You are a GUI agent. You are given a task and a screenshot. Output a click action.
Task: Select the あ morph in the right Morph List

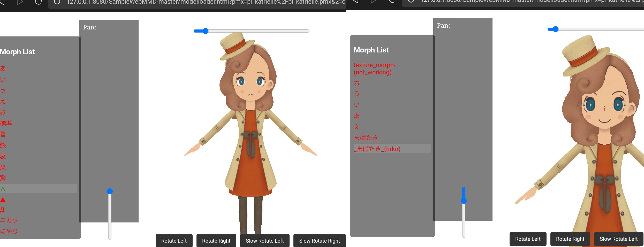pos(357,116)
